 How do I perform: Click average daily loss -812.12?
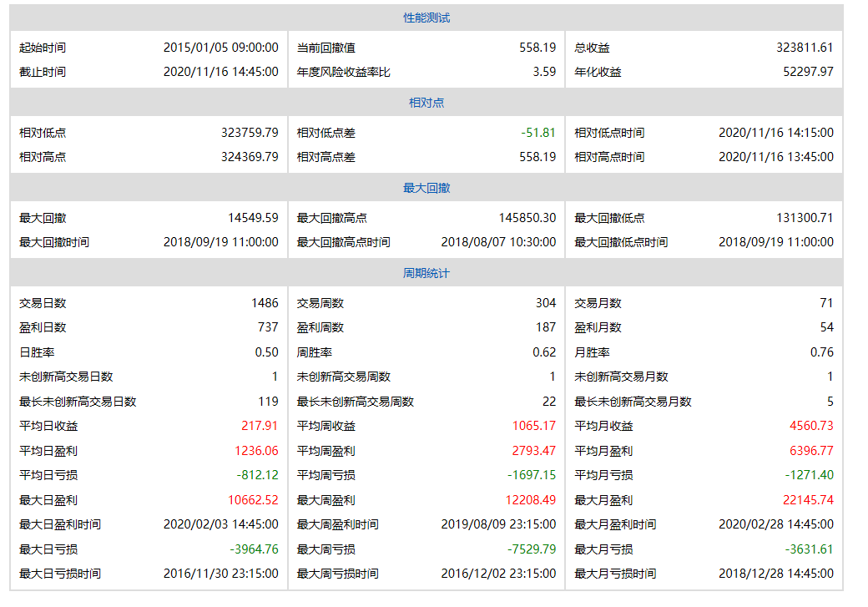[x=257, y=476]
